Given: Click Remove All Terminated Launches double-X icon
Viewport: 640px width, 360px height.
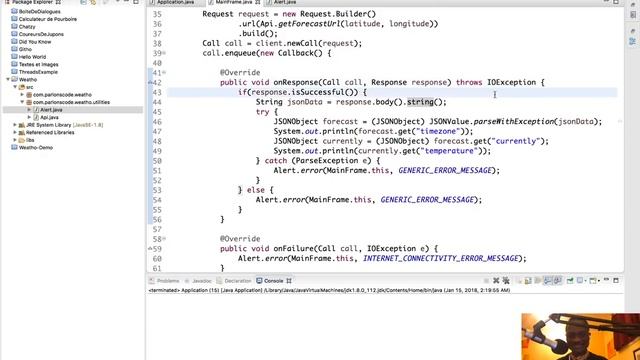Looking at the screenshot, I should (506, 280).
